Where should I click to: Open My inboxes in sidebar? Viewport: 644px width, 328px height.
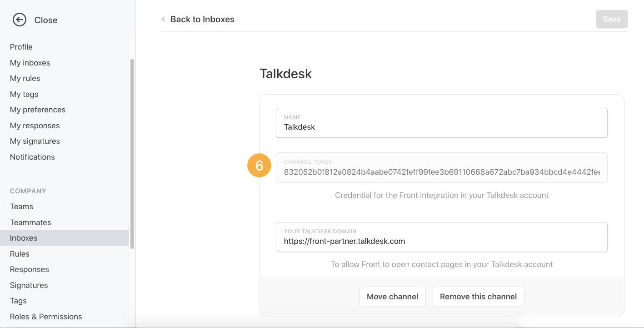point(30,63)
